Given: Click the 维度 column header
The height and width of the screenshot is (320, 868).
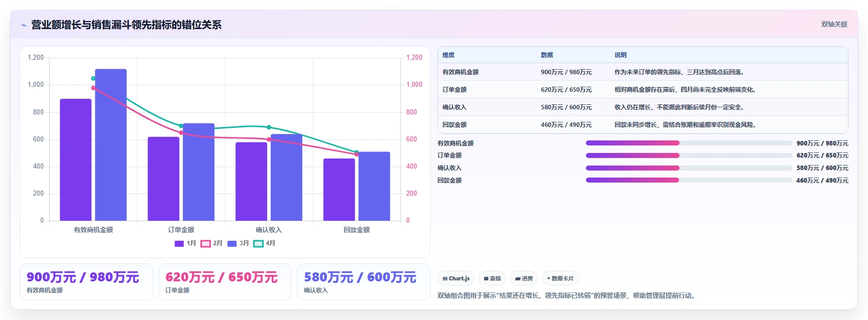Looking at the screenshot, I should tap(449, 55).
